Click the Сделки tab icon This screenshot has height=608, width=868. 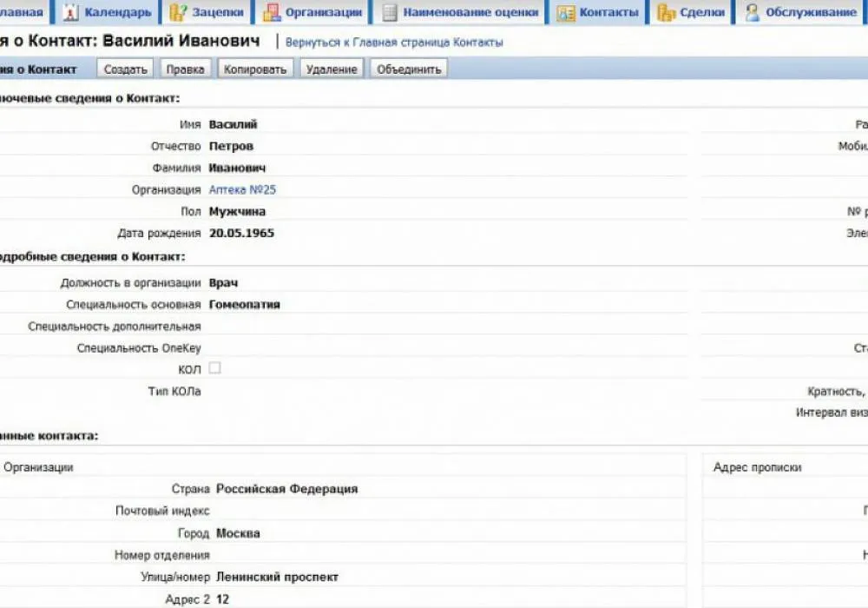pyautogui.click(x=666, y=11)
